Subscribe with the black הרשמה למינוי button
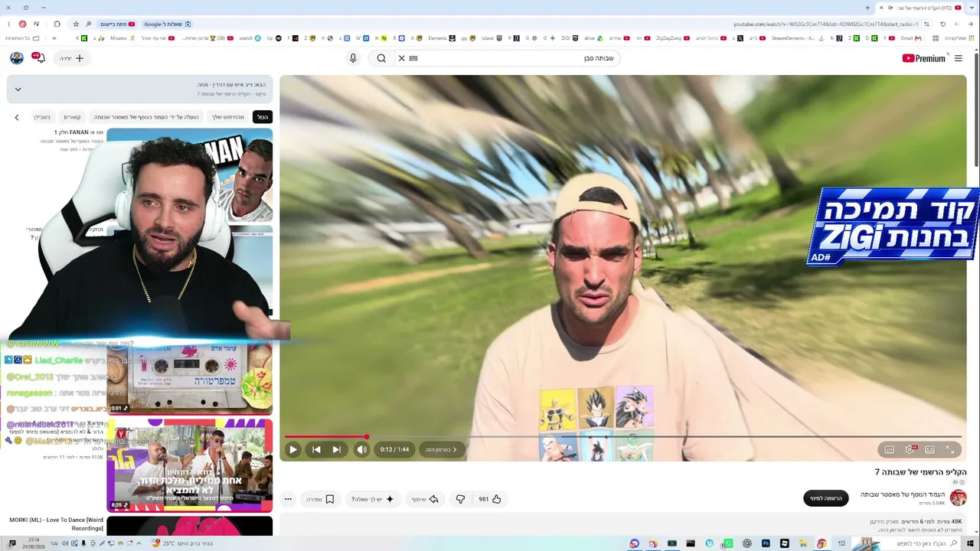Viewport: 980px width, 551px height. tap(826, 498)
